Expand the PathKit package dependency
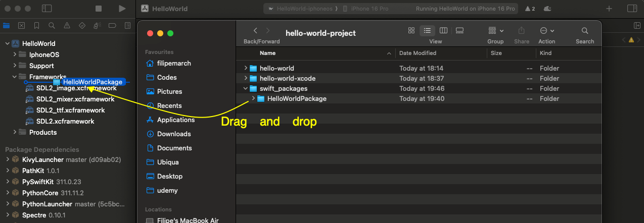 tap(7, 171)
